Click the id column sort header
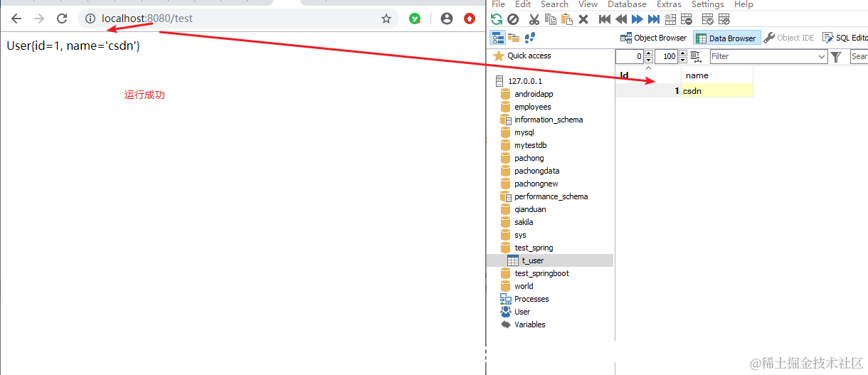 pos(648,75)
